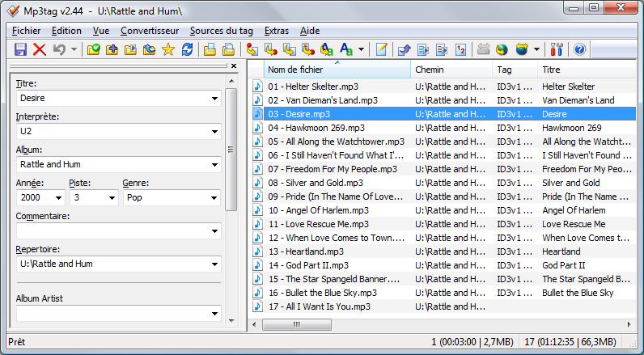The height and width of the screenshot is (355, 644).
Task: Click the file list horizontal scrollbar thumb
Action: (297, 324)
